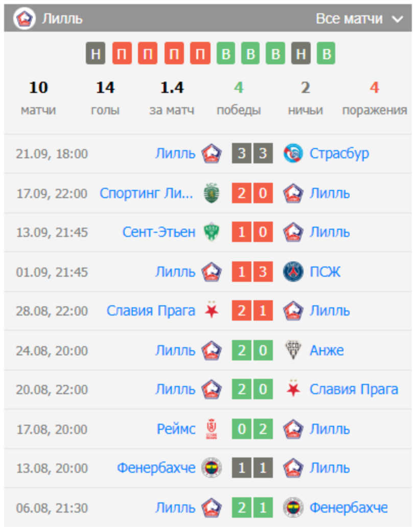
Task: Open the "Спортинг Ли..." team link
Action: pyautogui.click(x=147, y=194)
